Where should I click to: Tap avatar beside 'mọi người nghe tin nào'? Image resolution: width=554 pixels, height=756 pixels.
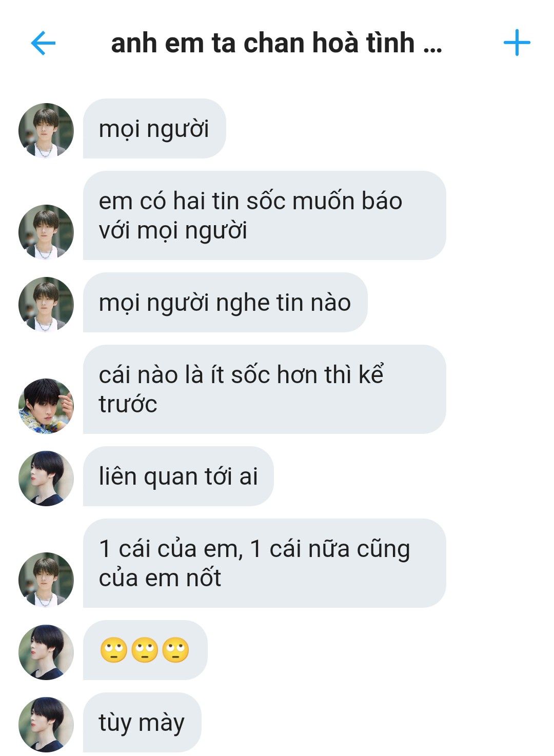46,304
